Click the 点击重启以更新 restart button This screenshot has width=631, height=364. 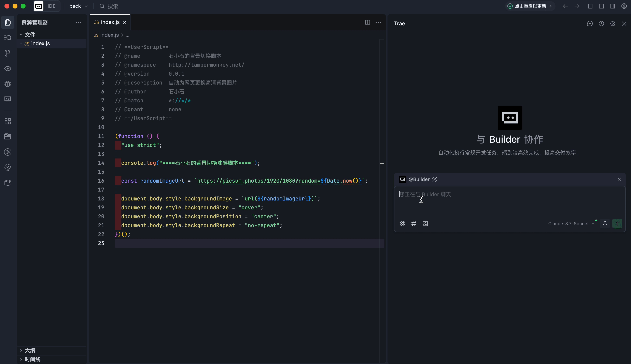pyautogui.click(x=530, y=6)
